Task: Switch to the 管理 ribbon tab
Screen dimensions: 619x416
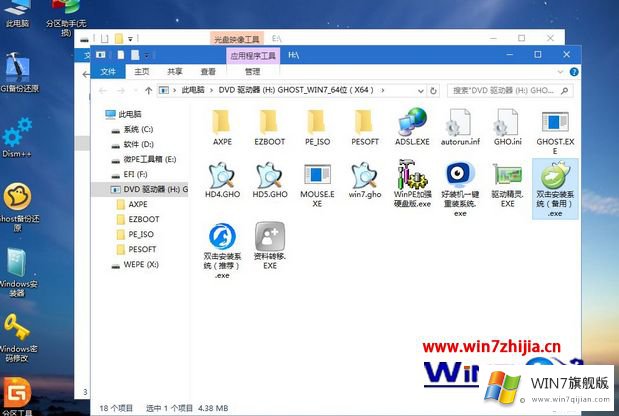Action: pos(252,71)
